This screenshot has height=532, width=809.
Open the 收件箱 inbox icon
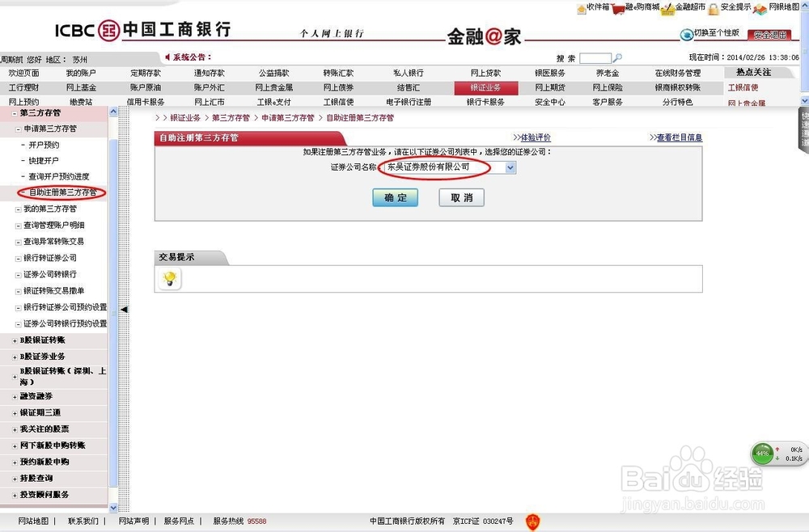pos(582,9)
